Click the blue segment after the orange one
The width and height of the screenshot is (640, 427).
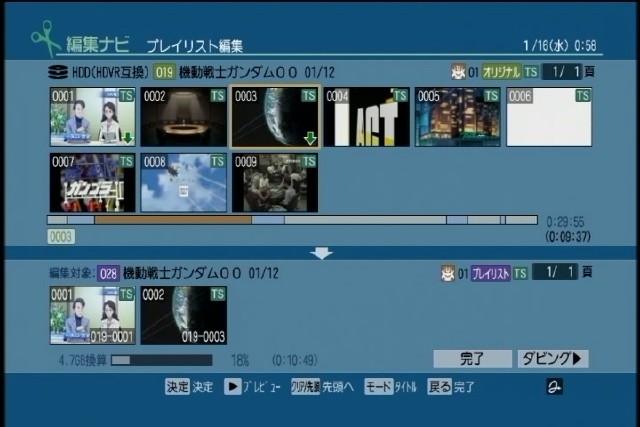coord(268,220)
